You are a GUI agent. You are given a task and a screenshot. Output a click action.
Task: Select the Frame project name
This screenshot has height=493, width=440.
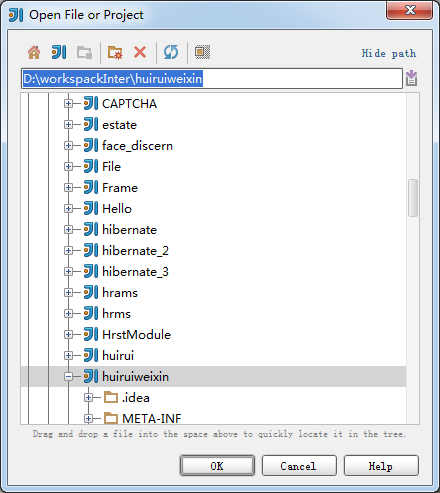tap(120, 188)
